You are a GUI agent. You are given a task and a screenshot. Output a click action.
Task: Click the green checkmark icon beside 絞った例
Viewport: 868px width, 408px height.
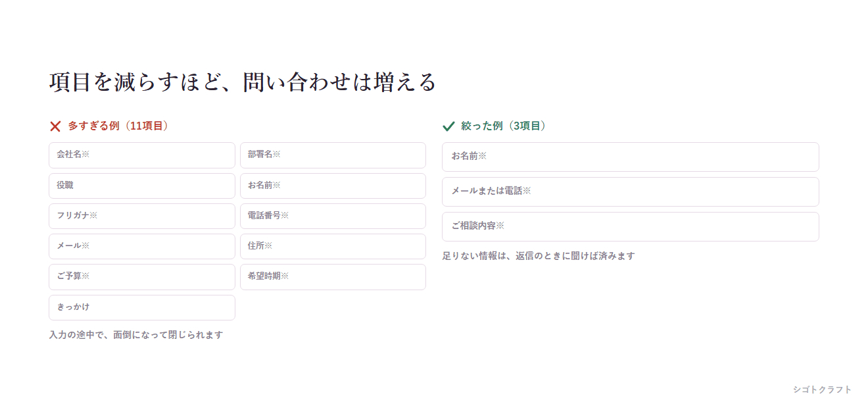pos(448,126)
